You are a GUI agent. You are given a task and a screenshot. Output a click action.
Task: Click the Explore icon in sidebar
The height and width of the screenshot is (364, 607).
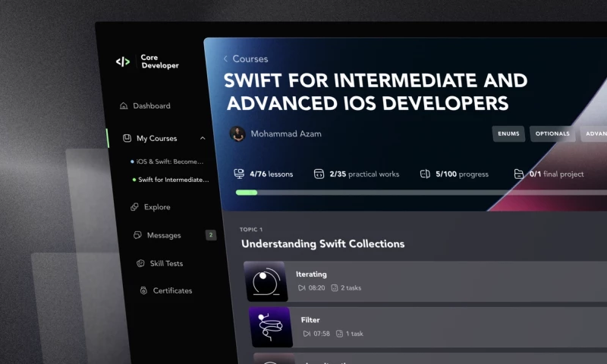tap(134, 207)
